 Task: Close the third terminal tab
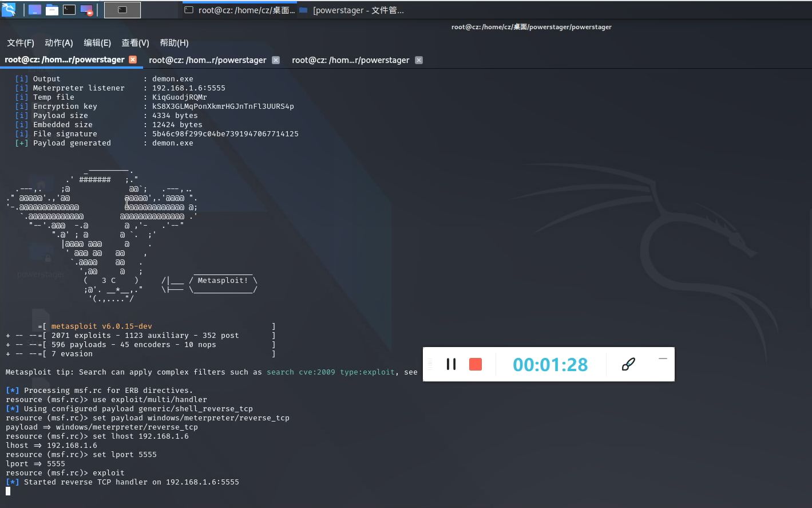tap(419, 60)
